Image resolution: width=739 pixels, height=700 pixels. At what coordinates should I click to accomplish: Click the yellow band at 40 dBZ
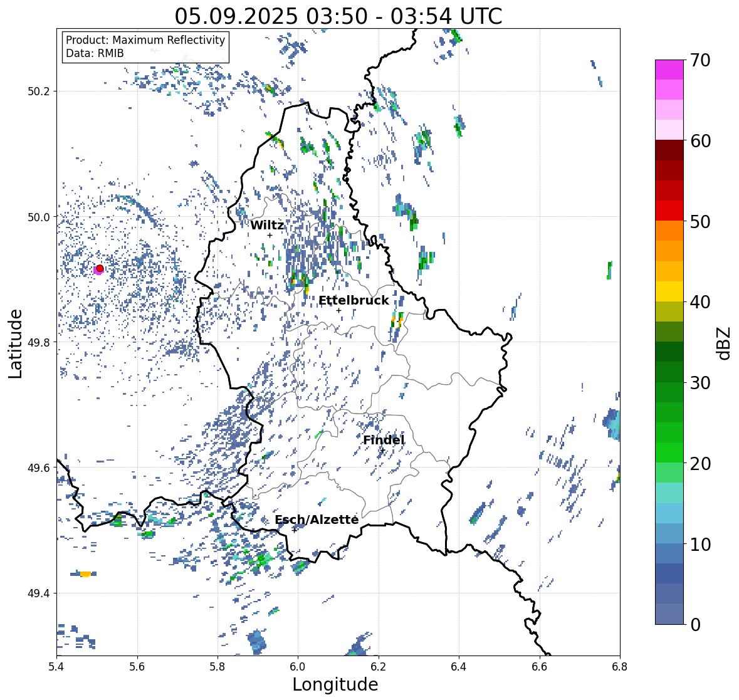click(x=669, y=291)
